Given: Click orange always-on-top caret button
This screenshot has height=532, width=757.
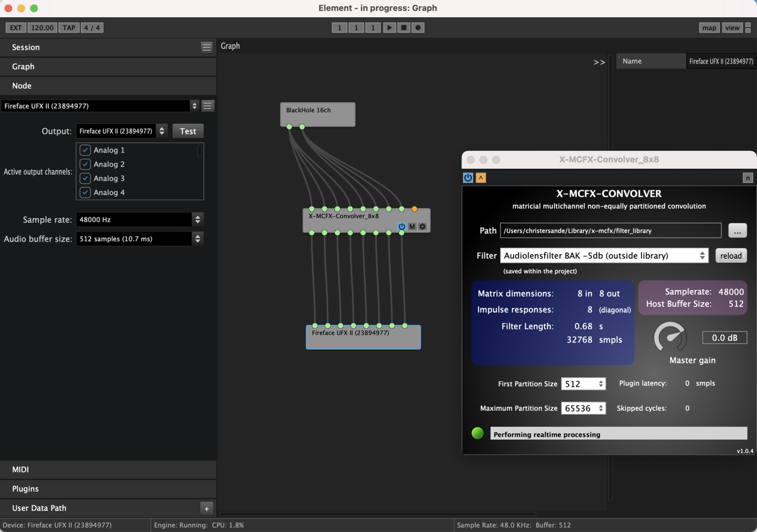Looking at the screenshot, I should (481, 178).
